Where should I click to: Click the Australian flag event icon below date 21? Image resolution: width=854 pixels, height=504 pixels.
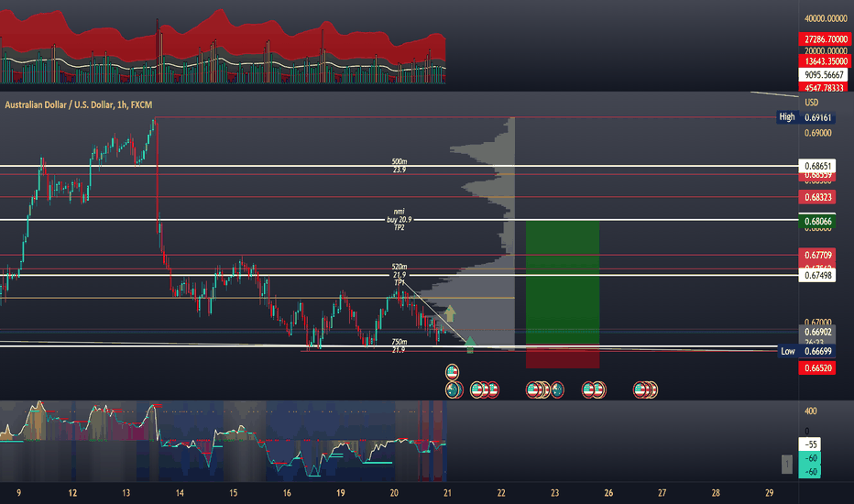454,389
